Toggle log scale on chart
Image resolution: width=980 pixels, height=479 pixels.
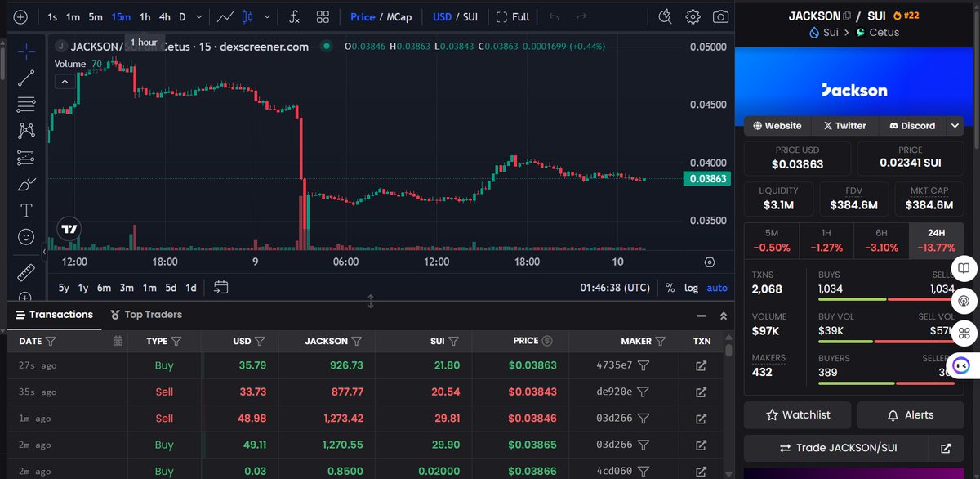[x=691, y=288]
